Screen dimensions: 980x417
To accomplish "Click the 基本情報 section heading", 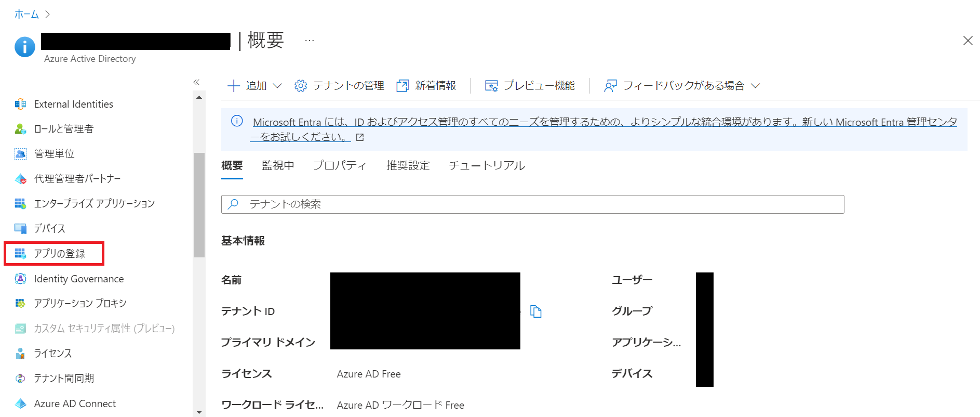I will [x=243, y=241].
